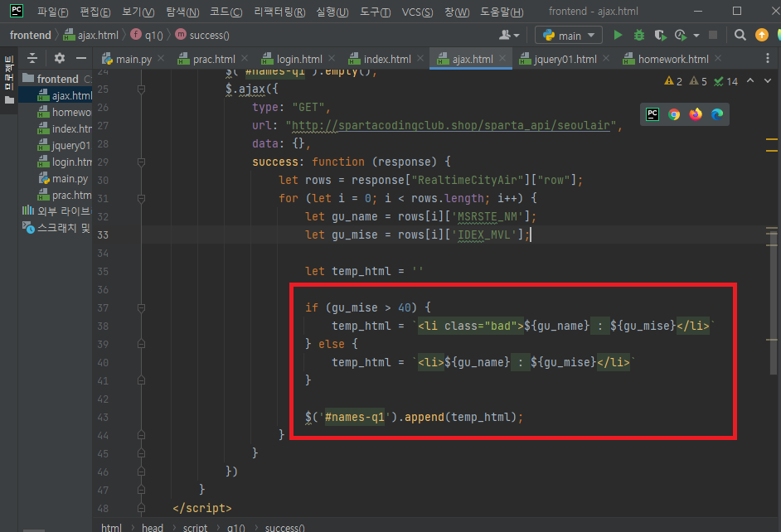Open the 코드(C) menu

pos(226,12)
